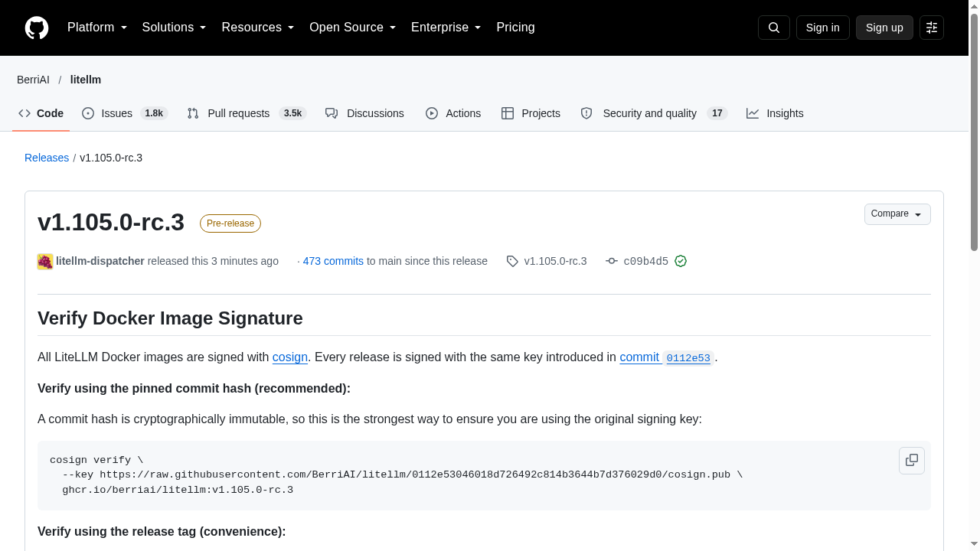Expand the Open Source dropdown

(x=352, y=28)
